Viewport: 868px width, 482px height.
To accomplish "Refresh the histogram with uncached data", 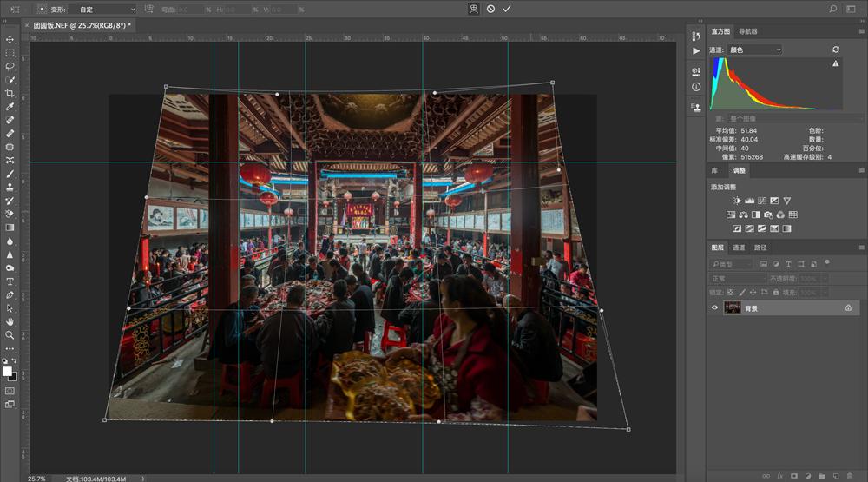I will coord(836,50).
